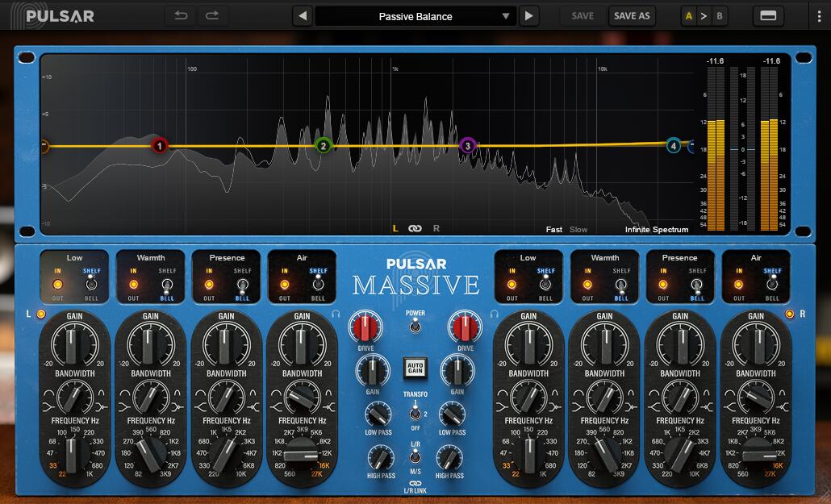Open the three-dot options menu
Screen dimensions: 831x504
(819, 16)
